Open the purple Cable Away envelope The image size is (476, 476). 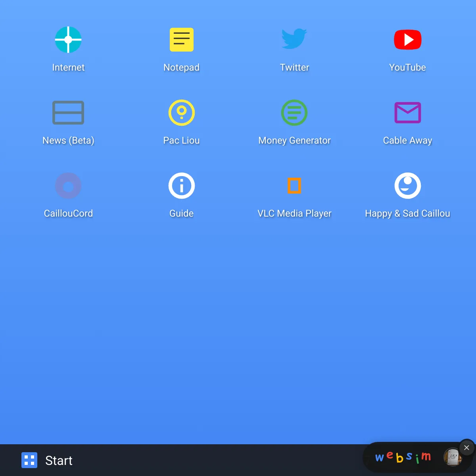[x=407, y=113]
